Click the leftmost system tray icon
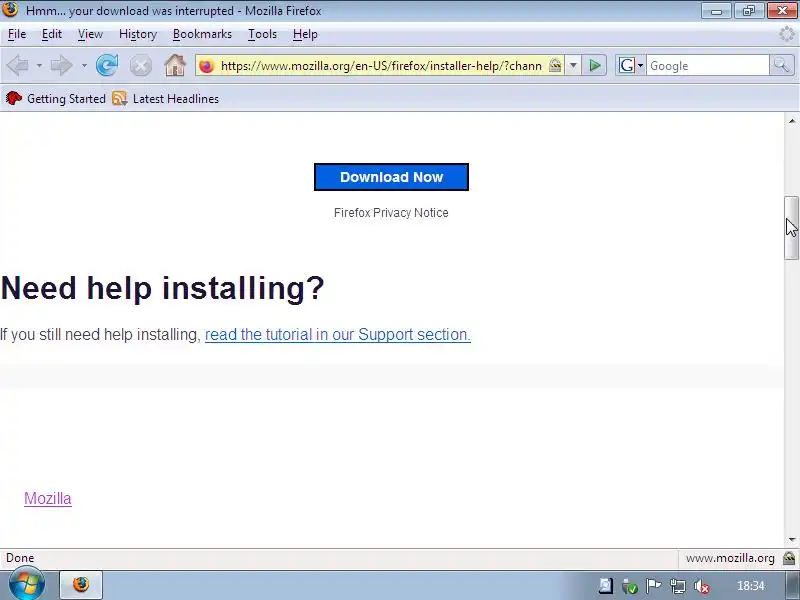Screen dimensions: 800x600 606,586
